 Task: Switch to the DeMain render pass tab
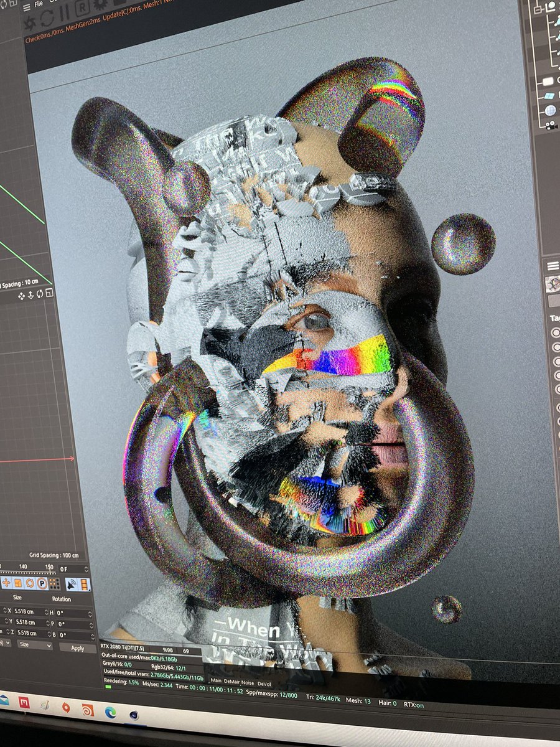pyautogui.click(x=231, y=682)
